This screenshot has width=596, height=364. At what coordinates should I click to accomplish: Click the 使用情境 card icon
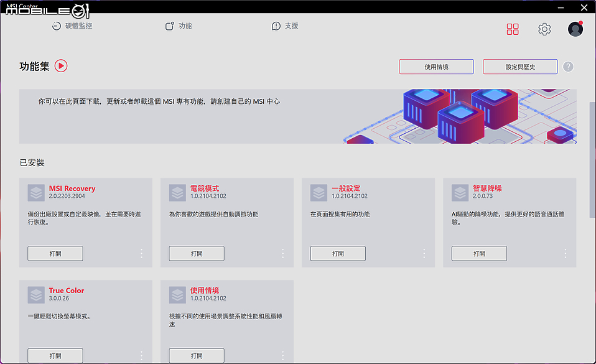pyautogui.click(x=177, y=295)
